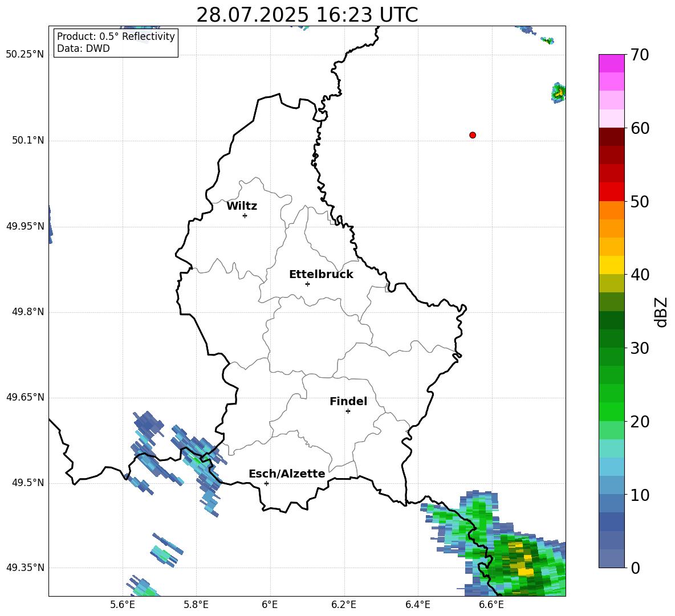Click the 'dBZ' colorbar label

coord(661,312)
